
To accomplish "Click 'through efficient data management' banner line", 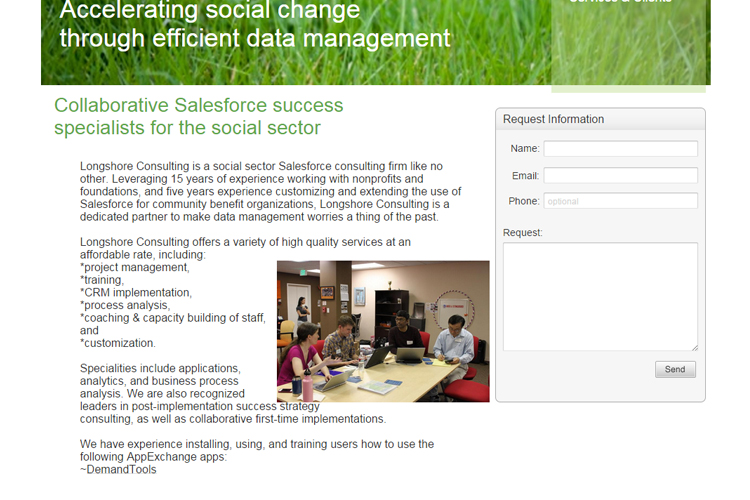I will click(x=255, y=38).
